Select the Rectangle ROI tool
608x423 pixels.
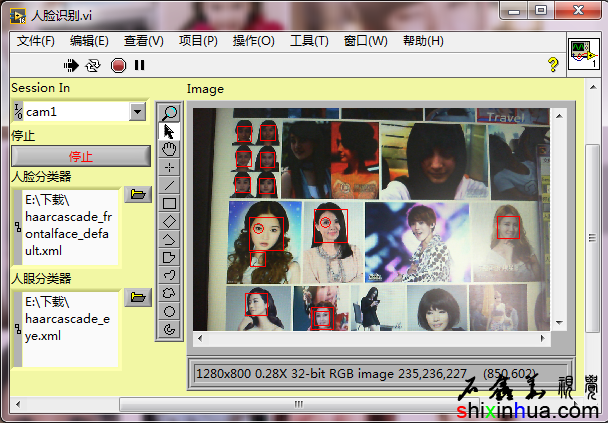pos(170,203)
